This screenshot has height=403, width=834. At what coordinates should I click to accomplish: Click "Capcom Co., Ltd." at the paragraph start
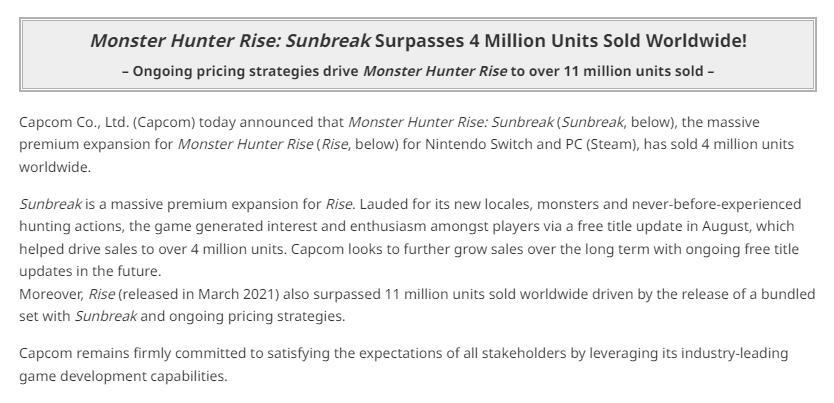74,122
